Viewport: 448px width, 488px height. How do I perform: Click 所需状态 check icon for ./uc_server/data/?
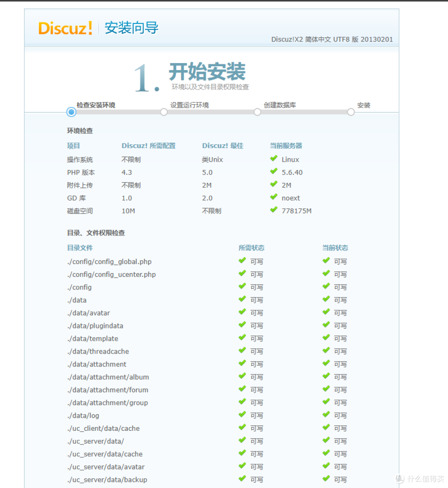coord(242,440)
